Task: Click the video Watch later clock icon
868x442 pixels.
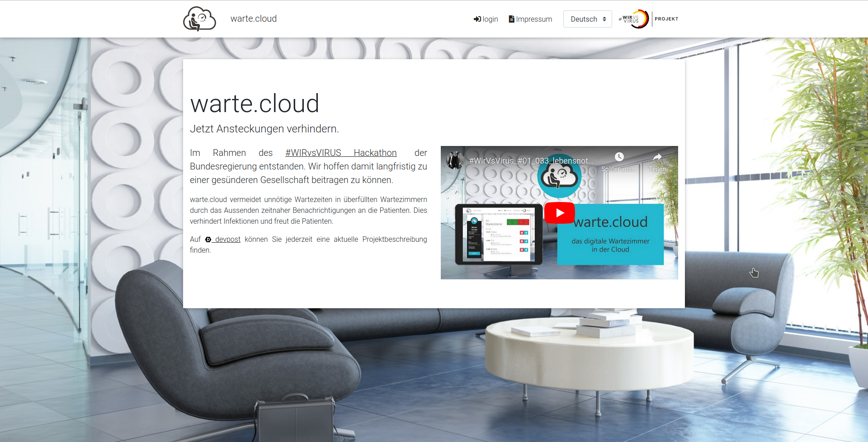Action: (x=619, y=157)
